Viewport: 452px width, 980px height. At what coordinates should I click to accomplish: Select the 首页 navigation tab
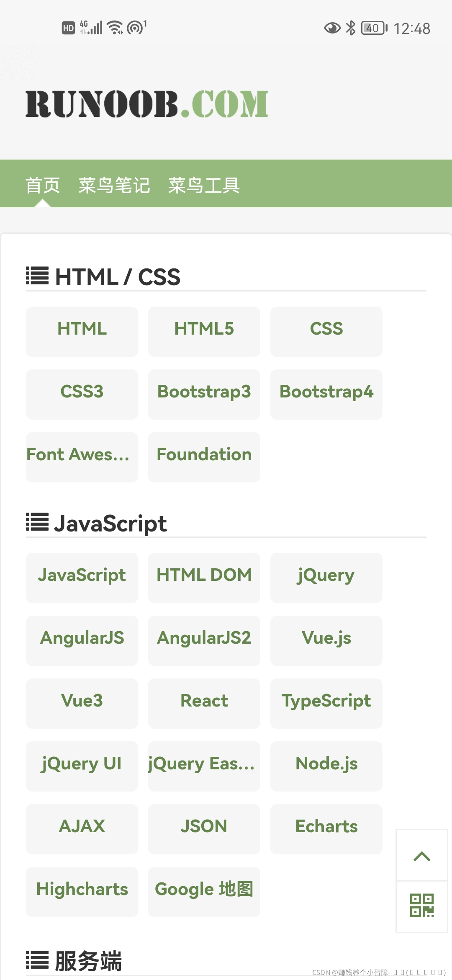[x=43, y=185]
